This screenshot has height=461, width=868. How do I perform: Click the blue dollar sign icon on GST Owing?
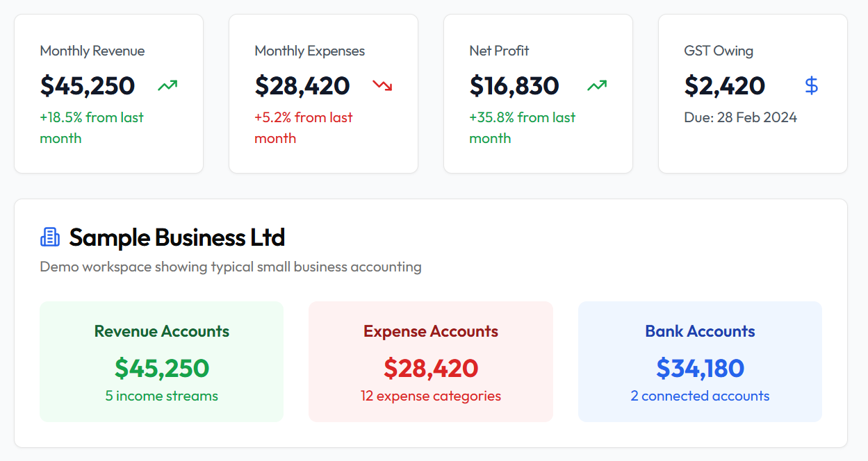click(811, 85)
